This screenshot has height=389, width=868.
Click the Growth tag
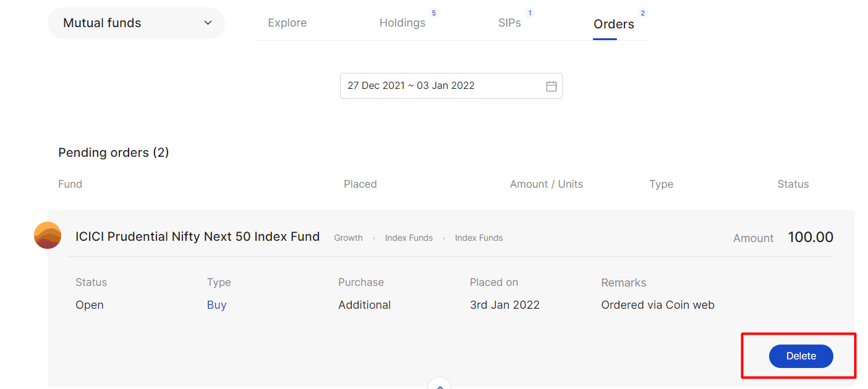349,238
